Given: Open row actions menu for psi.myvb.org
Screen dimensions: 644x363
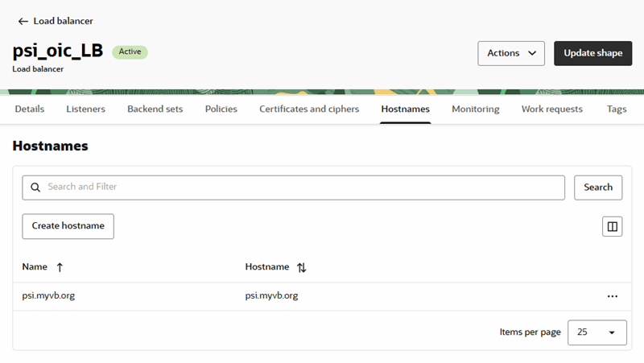Looking at the screenshot, I should coord(613,296).
